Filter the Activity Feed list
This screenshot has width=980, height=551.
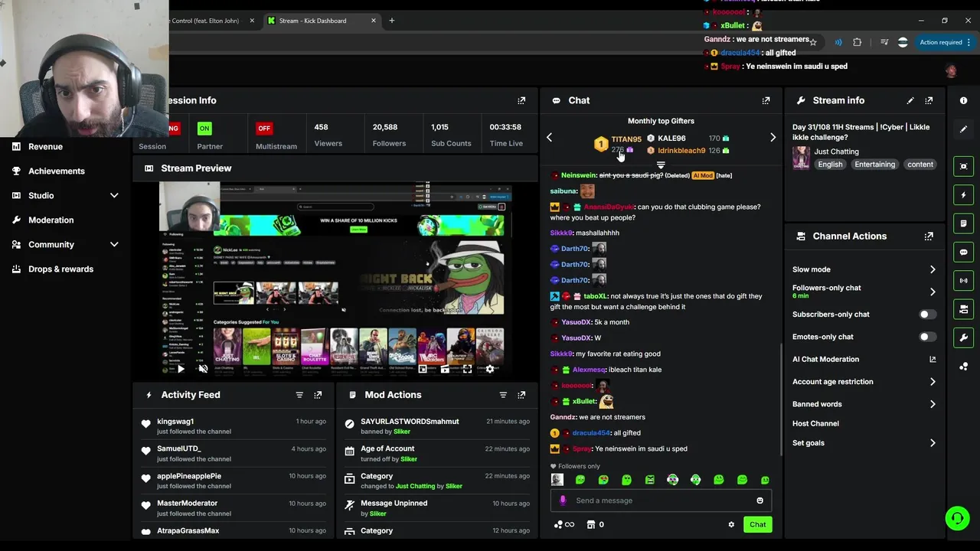coord(299,395)
